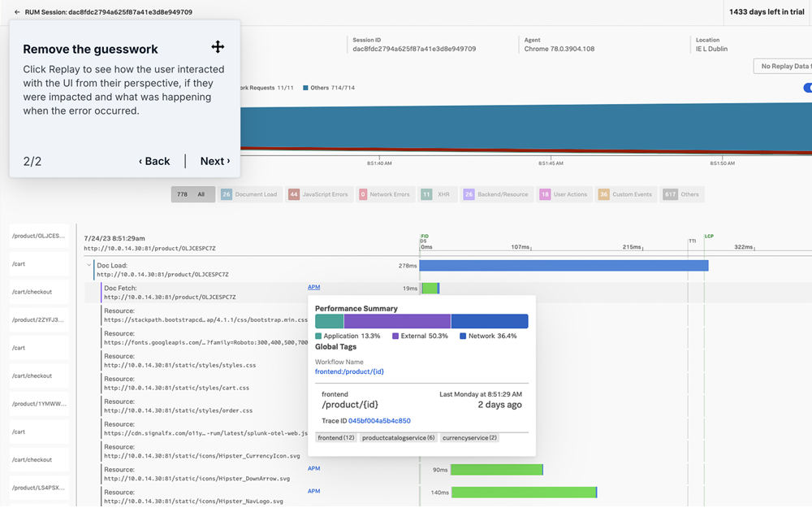Viewport: 812px width, 508px height.
Task: Click the Chrome 78.0.3904.108 agent text
Action: coord(559,49)
